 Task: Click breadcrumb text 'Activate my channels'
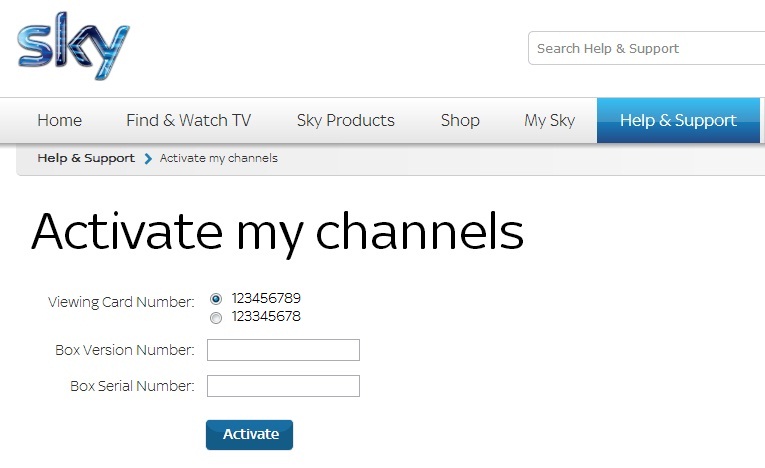click(x=219, y=158)
